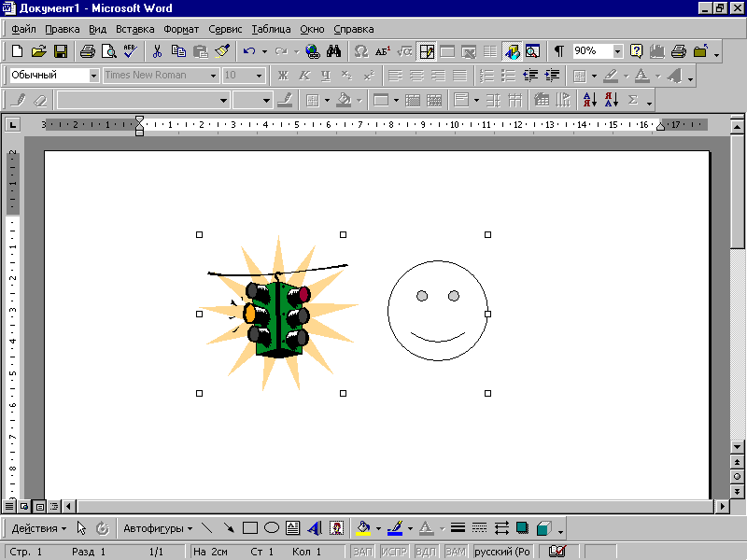
Task: Insert WordArt object
Action: click(315, 527)
